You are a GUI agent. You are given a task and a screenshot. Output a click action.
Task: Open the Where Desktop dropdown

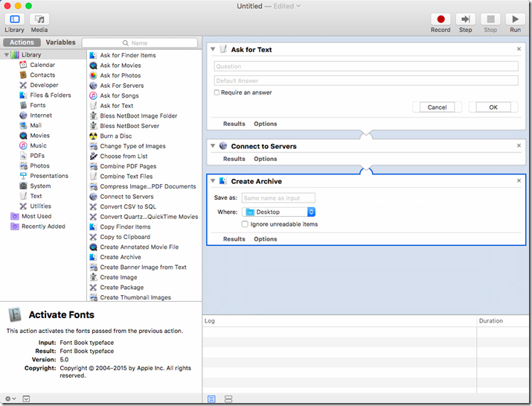coord(280,212)
